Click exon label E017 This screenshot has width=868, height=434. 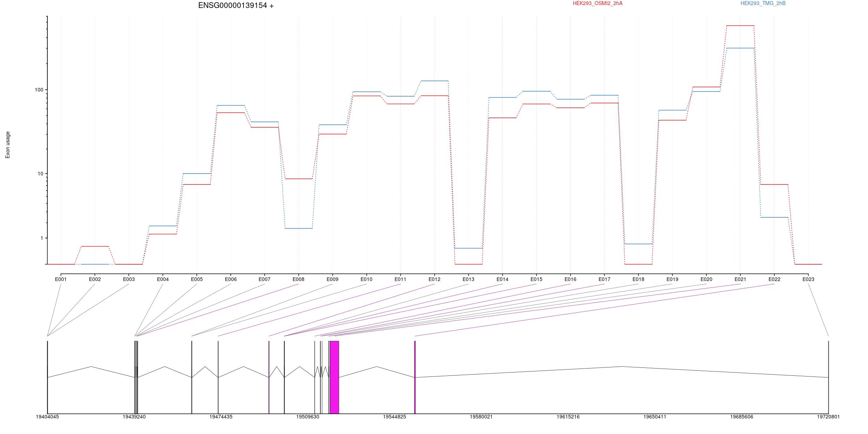click(604, 279)
